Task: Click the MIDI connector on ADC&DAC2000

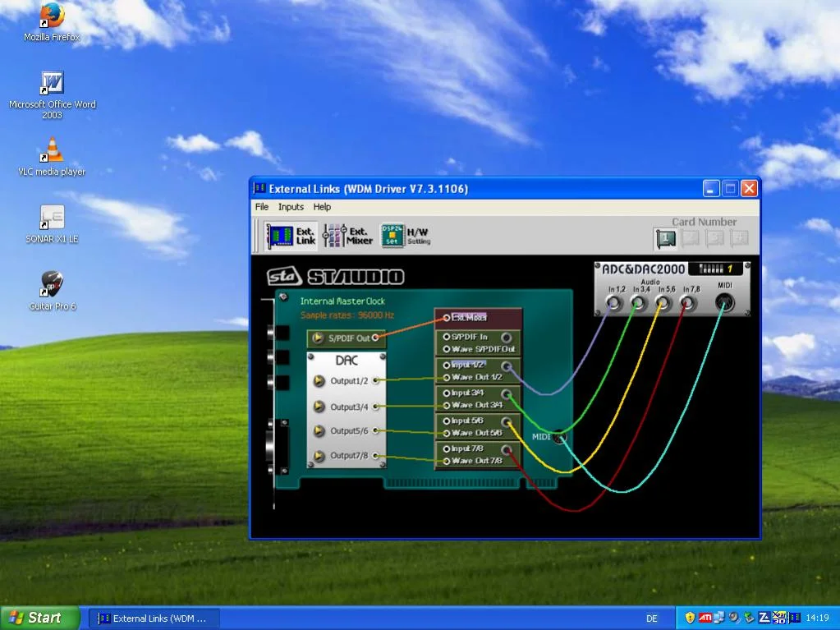Action: (x=724, y=303)
